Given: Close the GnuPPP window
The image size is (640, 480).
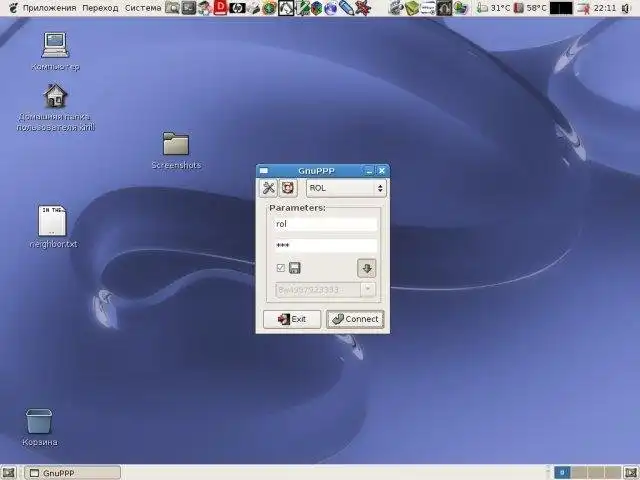Looking at the screenshot, I should pos(382,171).
